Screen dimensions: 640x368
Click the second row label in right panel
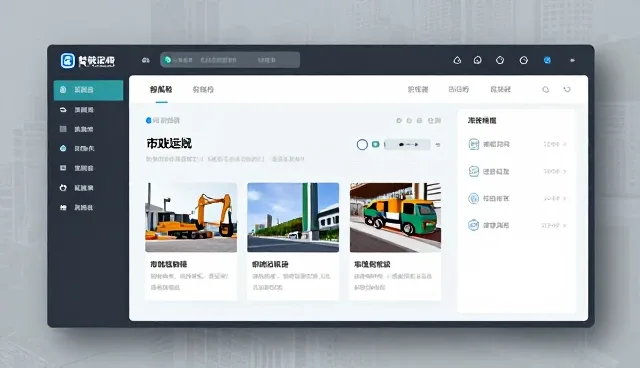(x=496, y=171)
